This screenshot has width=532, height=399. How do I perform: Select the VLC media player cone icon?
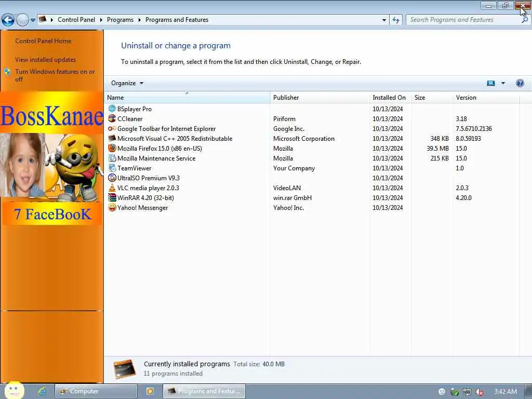(112, 187)
